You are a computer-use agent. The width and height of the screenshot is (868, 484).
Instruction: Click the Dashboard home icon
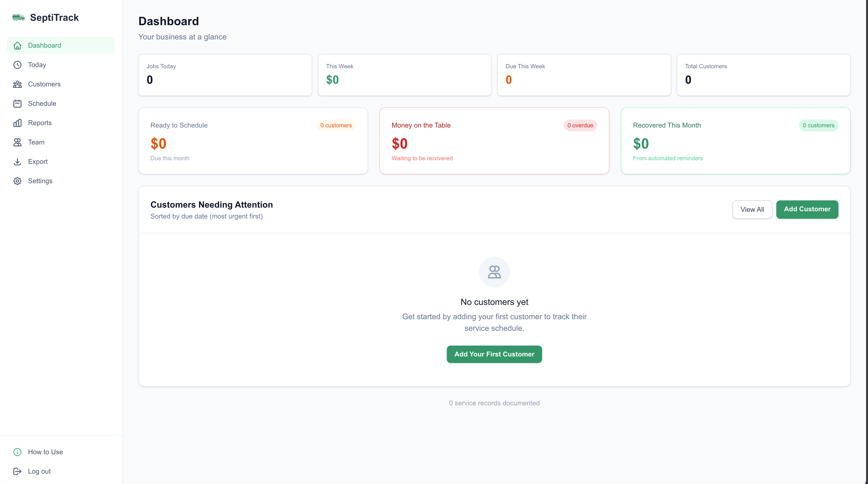click(17, 45)
